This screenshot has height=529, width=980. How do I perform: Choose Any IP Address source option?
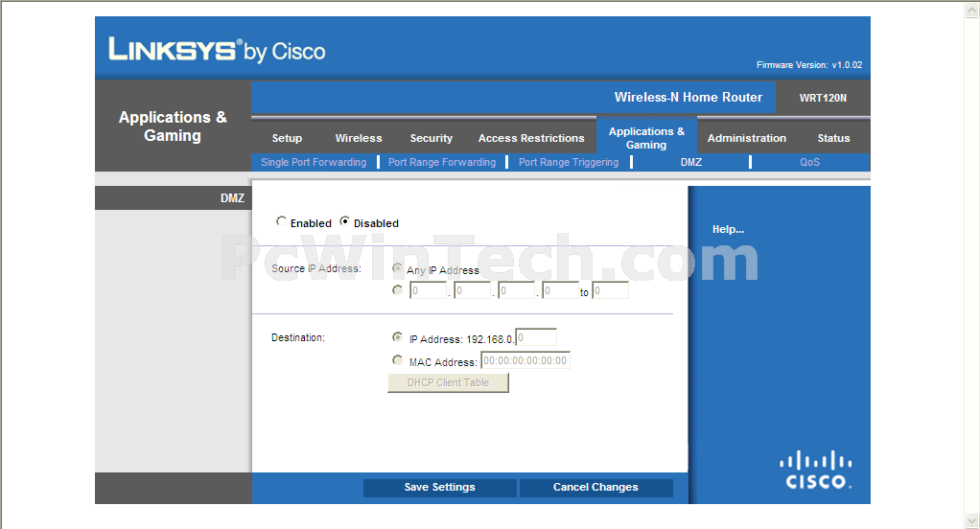click(x=397, y=268)
